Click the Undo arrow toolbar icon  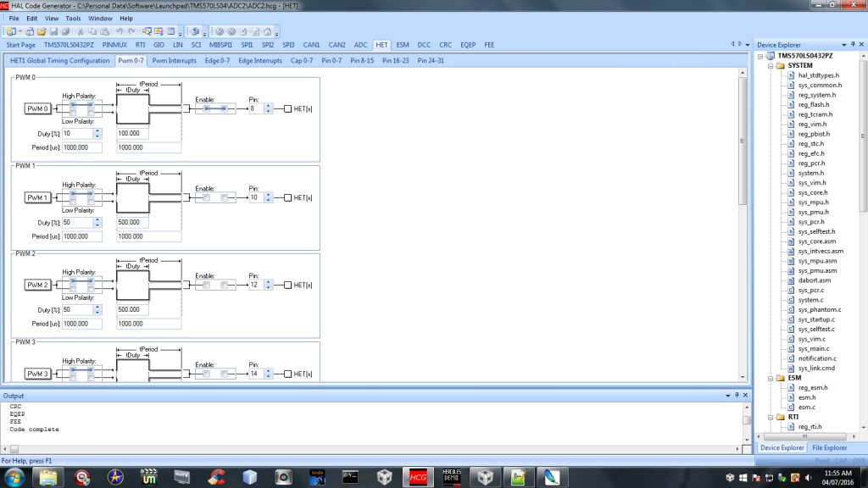(119, 31)
